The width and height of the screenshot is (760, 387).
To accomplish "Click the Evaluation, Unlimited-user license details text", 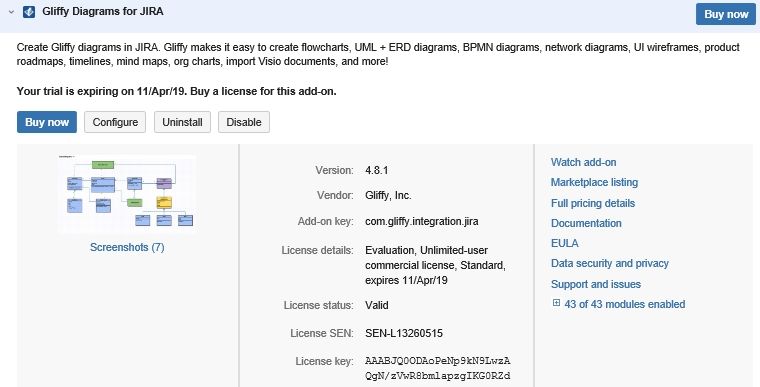I will [x=435, y=265].
